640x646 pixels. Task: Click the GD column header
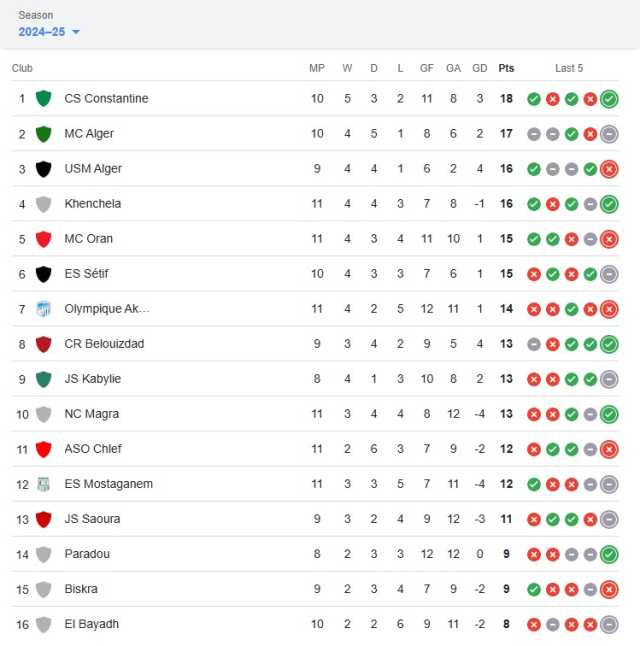(x=480, y=68)
